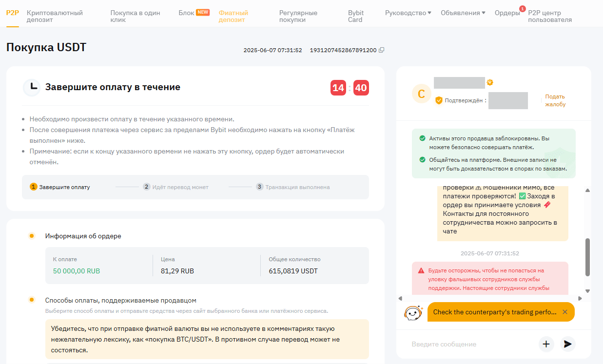Click the Подать жалобу link

555,100
